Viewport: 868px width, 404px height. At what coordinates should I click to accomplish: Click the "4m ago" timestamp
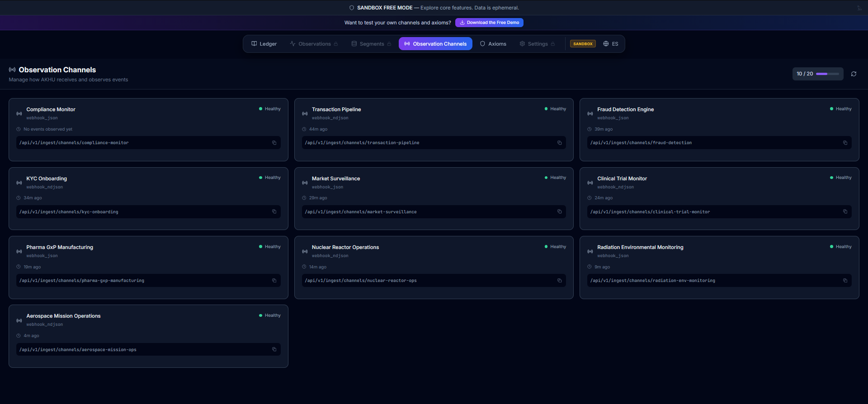(31, 336)
